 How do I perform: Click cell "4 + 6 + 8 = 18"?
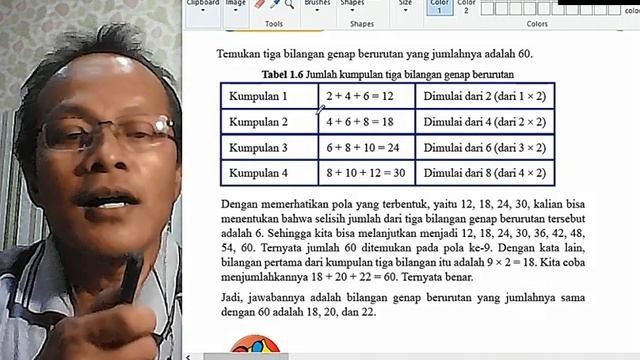pos(367,122)
